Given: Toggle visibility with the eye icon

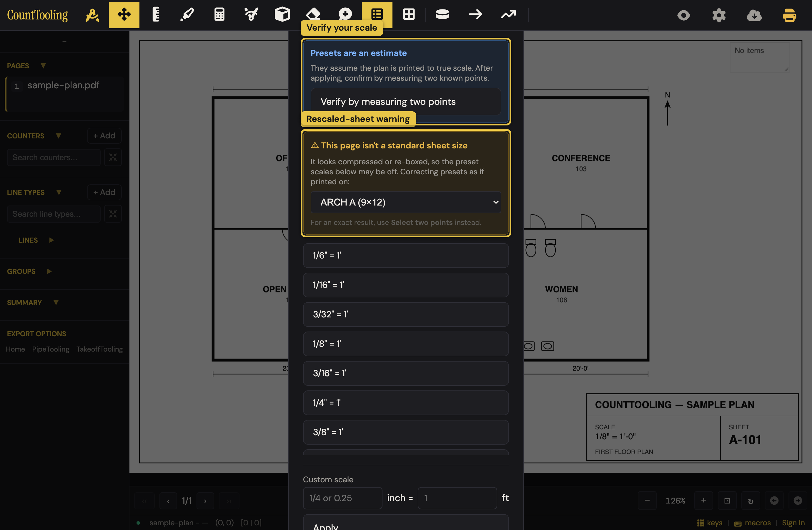Looking at the screenshot, I should pyautogui.click(x=684, y=15).
